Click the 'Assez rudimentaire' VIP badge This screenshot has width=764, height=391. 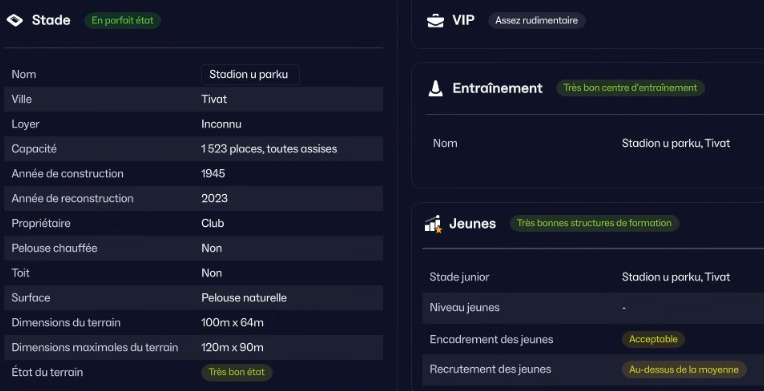click(536, 20)
